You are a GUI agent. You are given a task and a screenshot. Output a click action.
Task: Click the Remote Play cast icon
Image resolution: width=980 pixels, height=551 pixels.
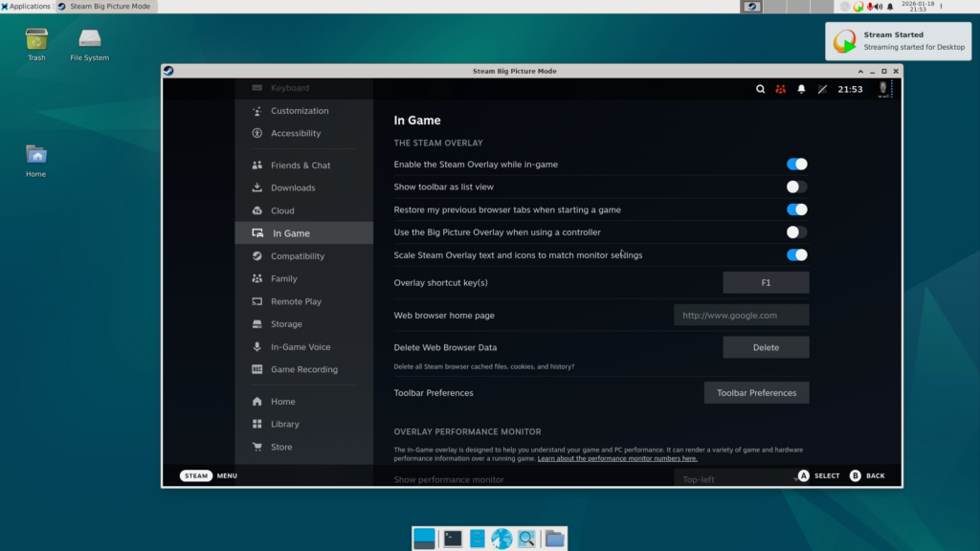point(256,301)
